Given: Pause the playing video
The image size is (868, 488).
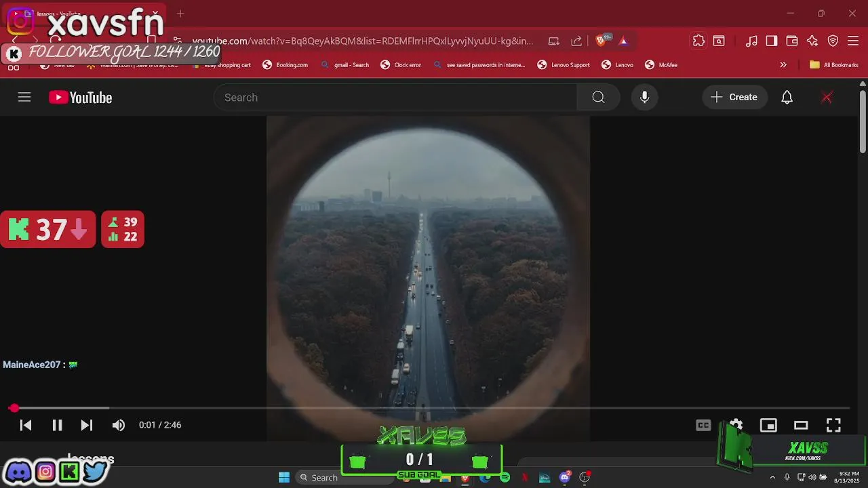Looking at the screenshot, I should click(x=57, y=425).
